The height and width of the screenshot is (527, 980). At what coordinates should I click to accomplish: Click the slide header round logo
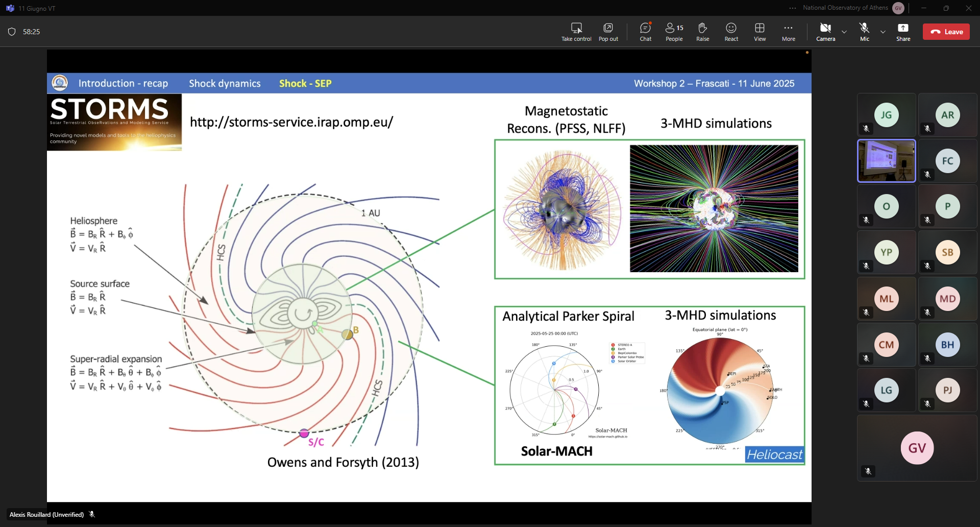coord(60,83)
